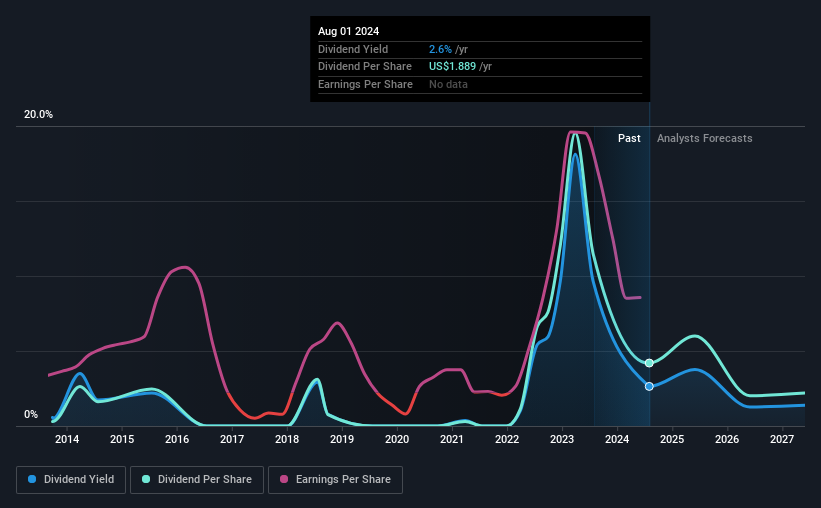Click the Analysts Forecasts label
The height and width of the screenshot is (508, 821).
click(705, 138)
